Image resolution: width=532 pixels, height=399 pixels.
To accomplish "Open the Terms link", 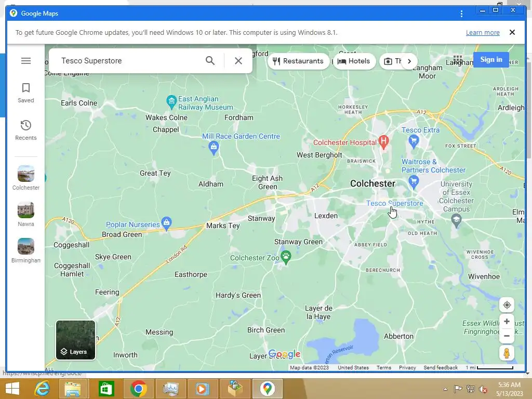I will coord(384,367).
